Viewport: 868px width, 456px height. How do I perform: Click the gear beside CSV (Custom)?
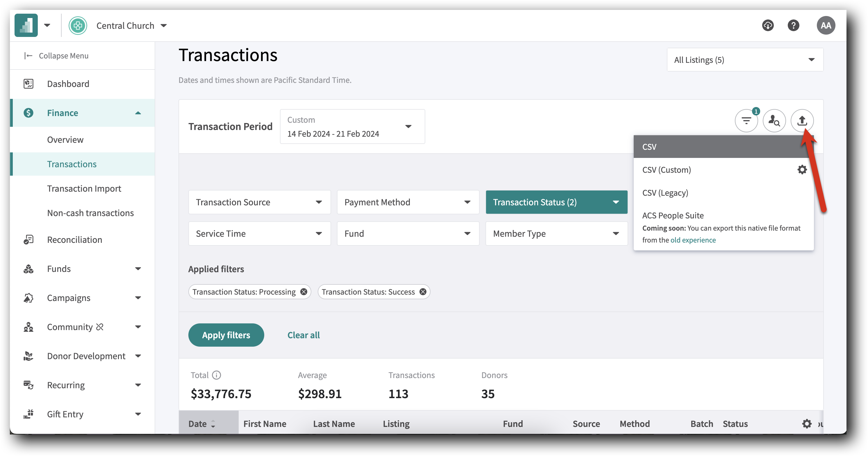(x=802, y=170)
